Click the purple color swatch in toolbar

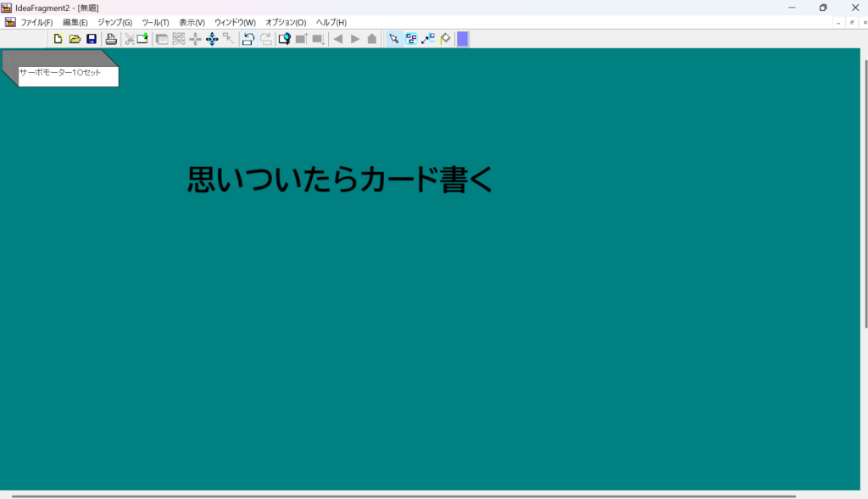463,39
